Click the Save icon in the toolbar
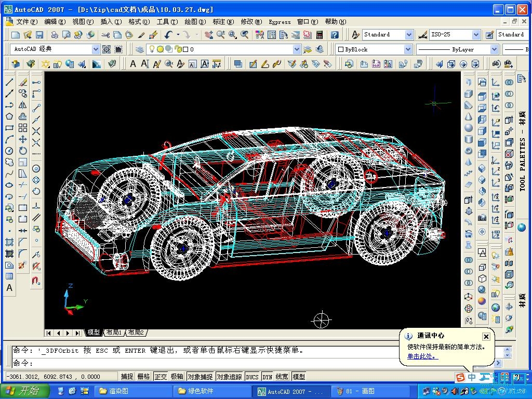Screen dimensions: 532x399 39,35
